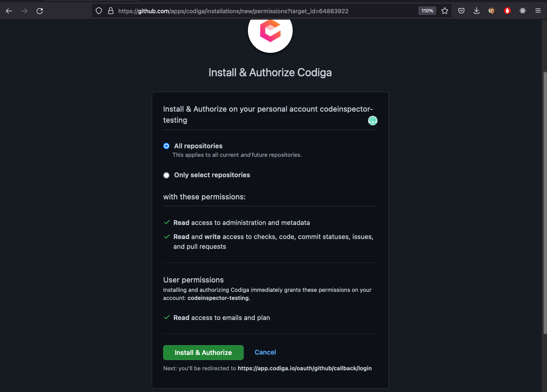This screenshot has height=392, width=547.
Task: Open the Downloads panel
Action: coord(477,11)
